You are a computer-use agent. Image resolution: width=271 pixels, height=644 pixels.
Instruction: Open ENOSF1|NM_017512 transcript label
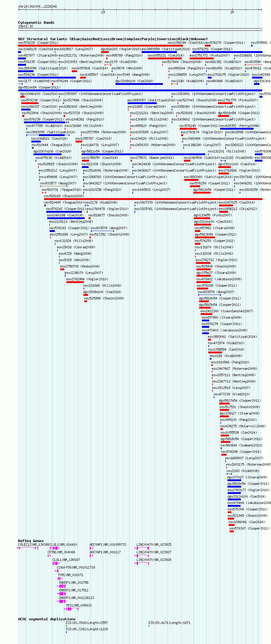(x=74, y=590)
